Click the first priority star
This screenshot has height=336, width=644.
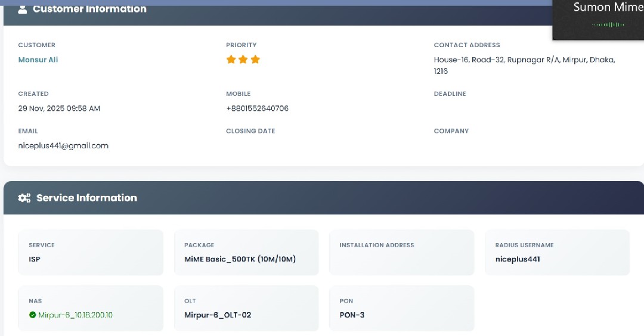tap(231, 60)
